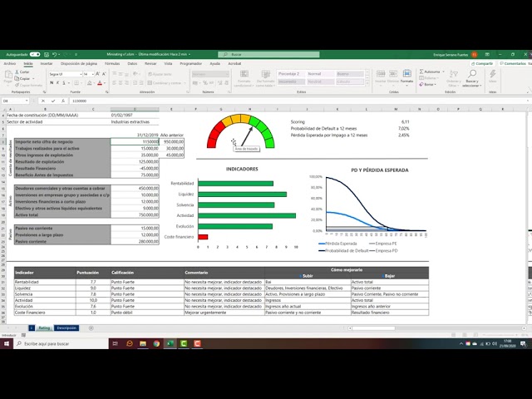Select the Datos ribbon tab
Viewport: 532px width, 399px height.
coord(132,63)
